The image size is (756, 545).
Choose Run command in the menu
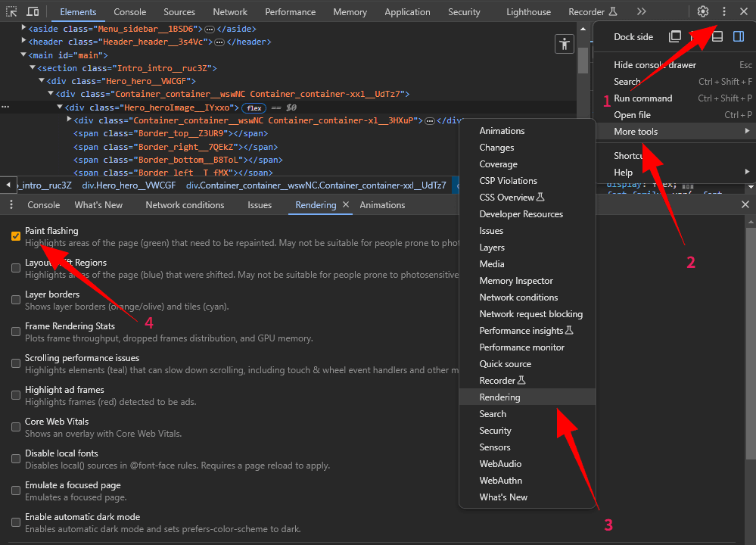(x=643, y=98)
